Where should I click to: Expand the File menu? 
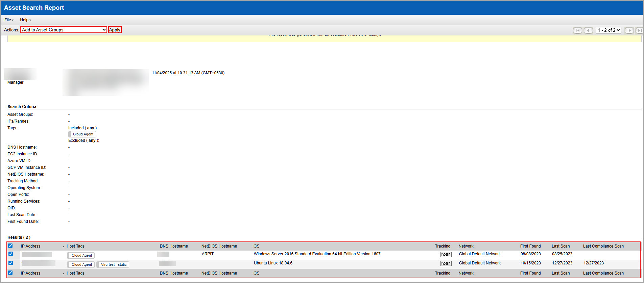9,20
